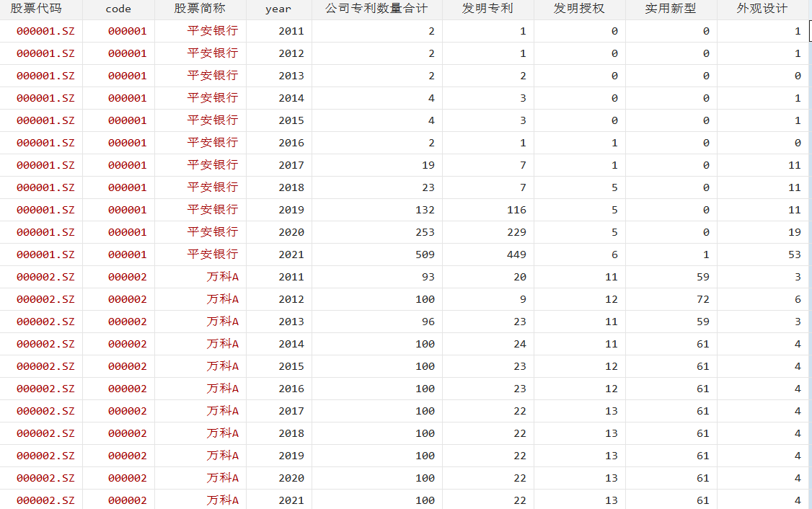Click utility model value 72

[x=703, y=298]
